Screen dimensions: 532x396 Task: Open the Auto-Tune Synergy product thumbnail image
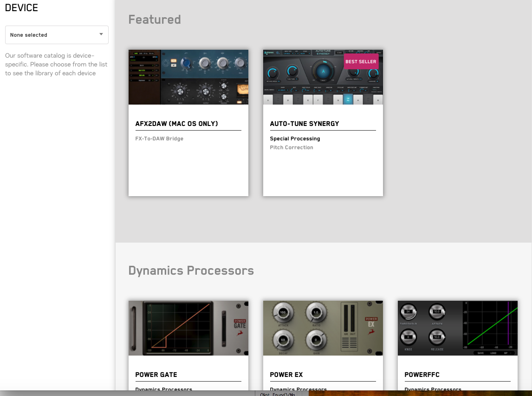coord(323,77)
